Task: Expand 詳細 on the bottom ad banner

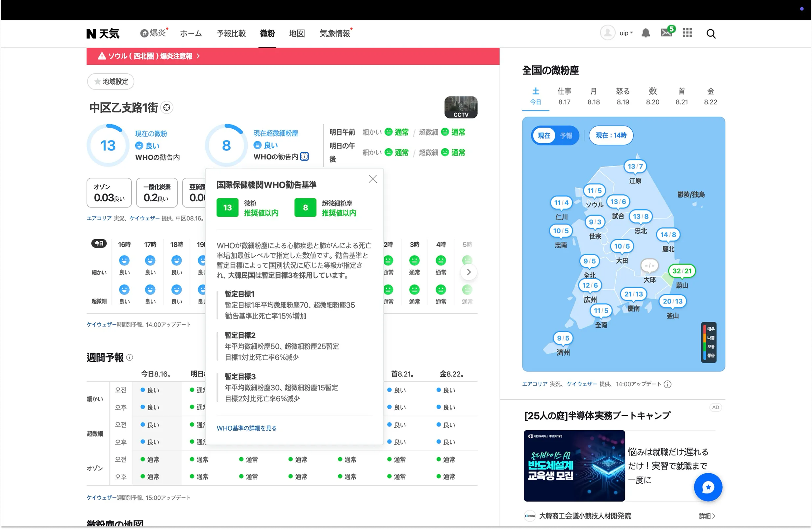Action: pos(707,516)
